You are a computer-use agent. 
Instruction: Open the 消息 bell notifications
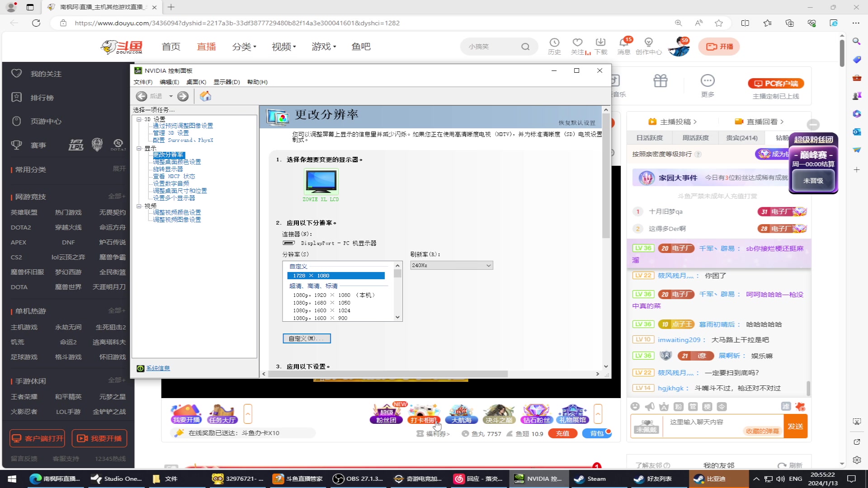pos(624,46)
